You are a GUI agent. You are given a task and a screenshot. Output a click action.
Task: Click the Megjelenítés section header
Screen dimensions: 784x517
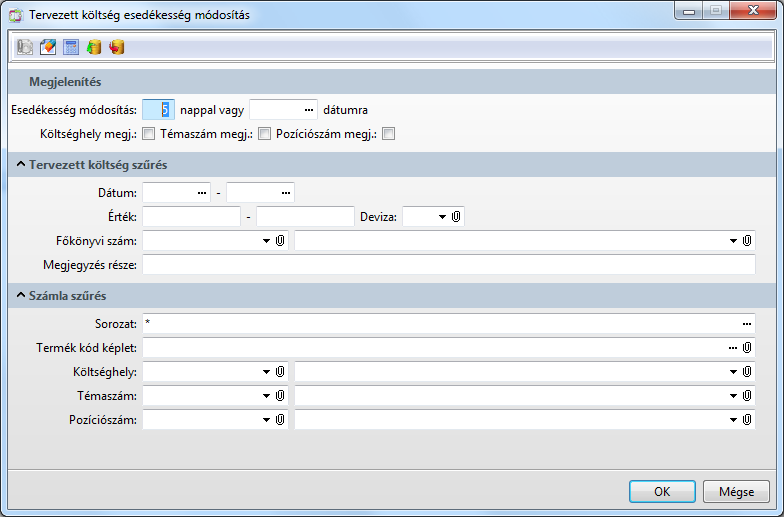(392, 82)
